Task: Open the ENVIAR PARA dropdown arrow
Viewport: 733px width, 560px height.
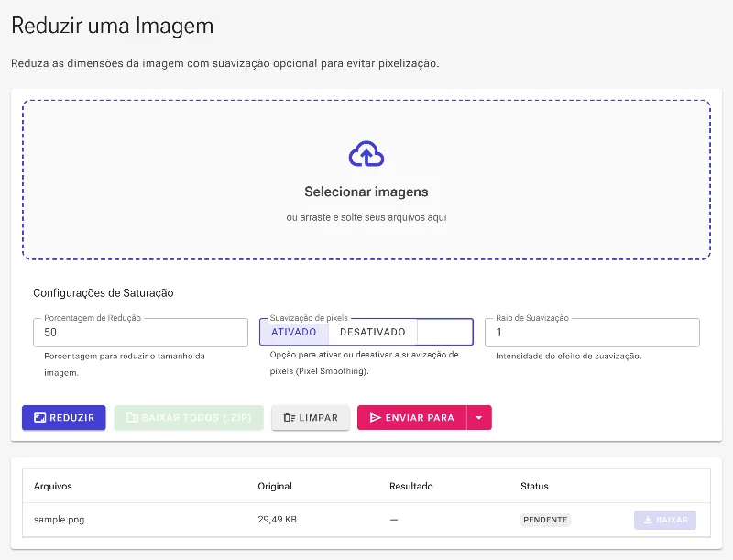Action: pyautogui.click(x=479, y=417)
